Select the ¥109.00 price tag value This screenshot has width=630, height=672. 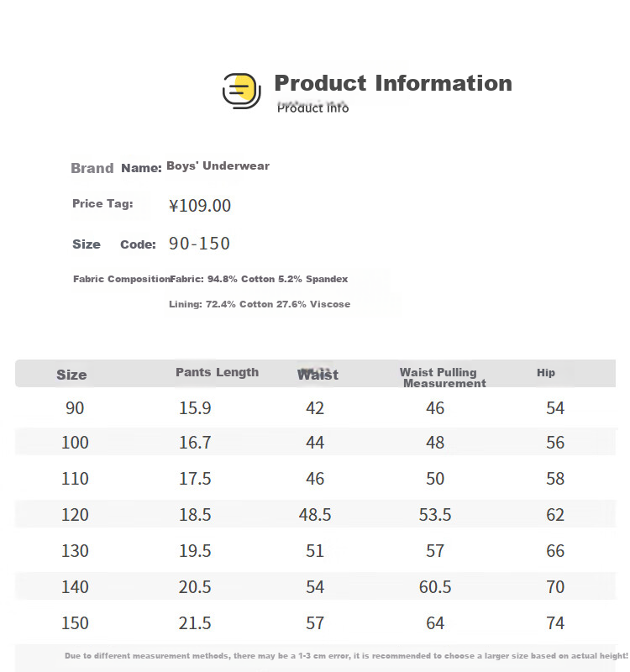(200, 206)
